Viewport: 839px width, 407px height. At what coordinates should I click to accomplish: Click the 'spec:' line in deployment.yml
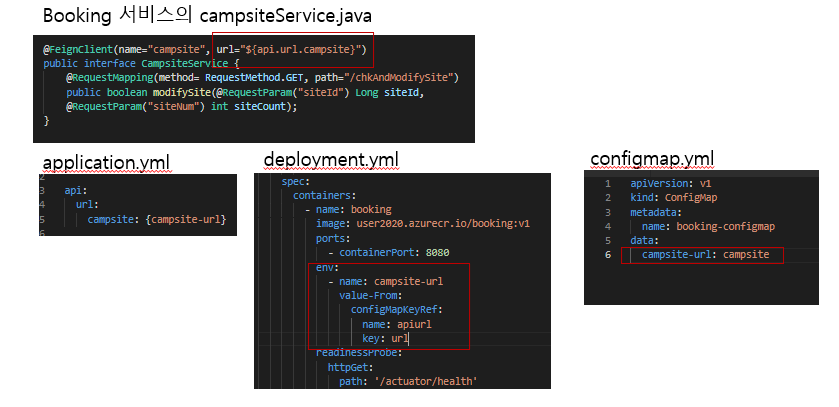click(x=296, y=181)
